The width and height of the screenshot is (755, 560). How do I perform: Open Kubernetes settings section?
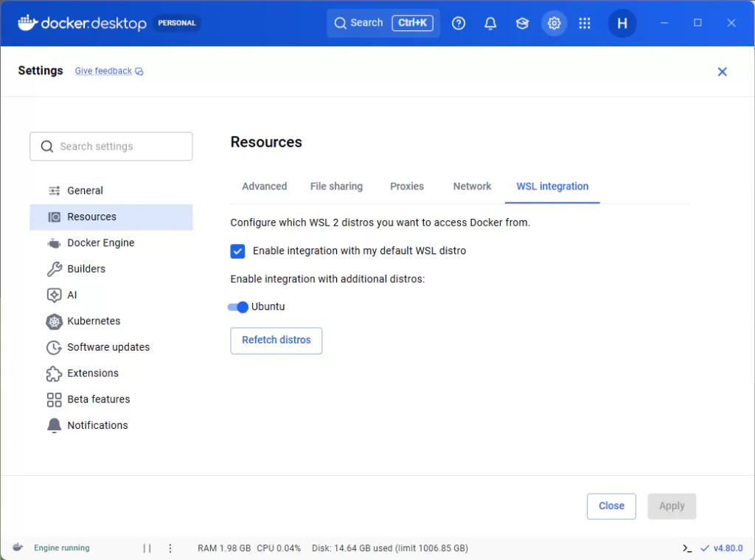(111, 321)
